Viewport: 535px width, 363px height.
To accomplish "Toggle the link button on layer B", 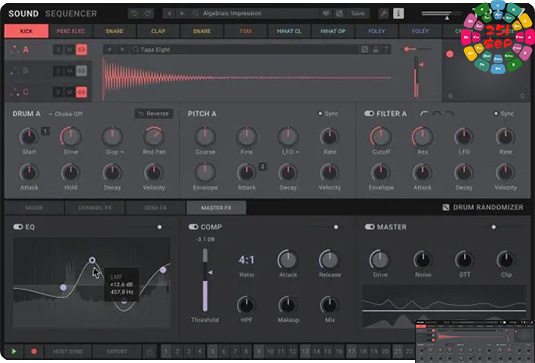I will pos(81,71).
